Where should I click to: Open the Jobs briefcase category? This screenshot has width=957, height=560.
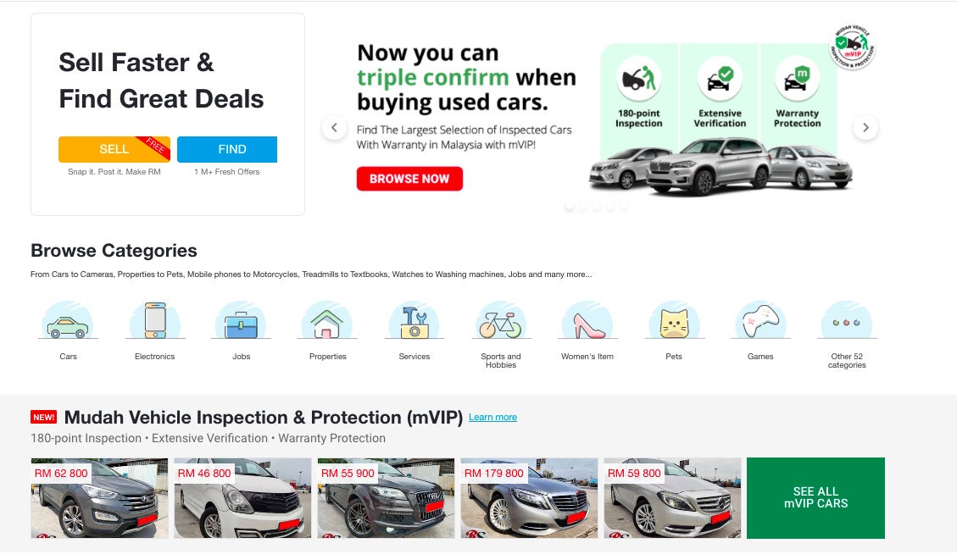241,321
